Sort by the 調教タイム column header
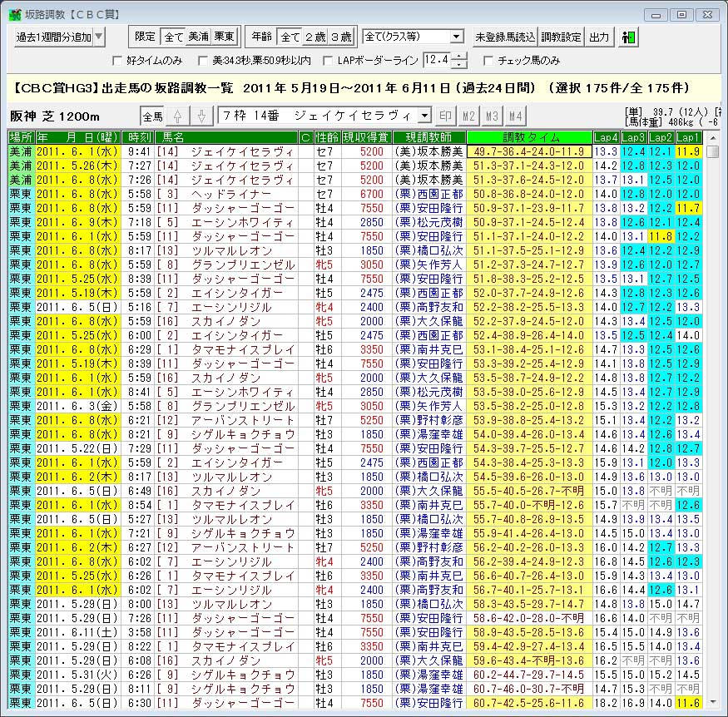Viewport: 728px width, 717px height. (x=528, y=137)
